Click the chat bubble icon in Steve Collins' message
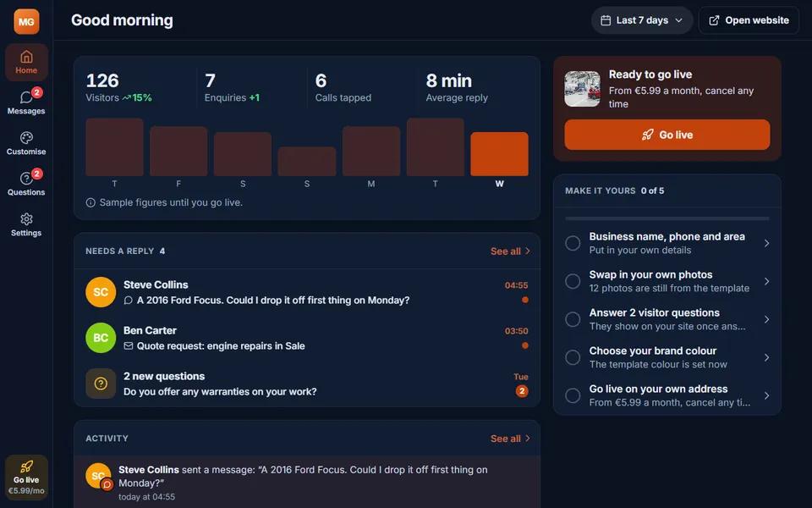 point(128,300)
